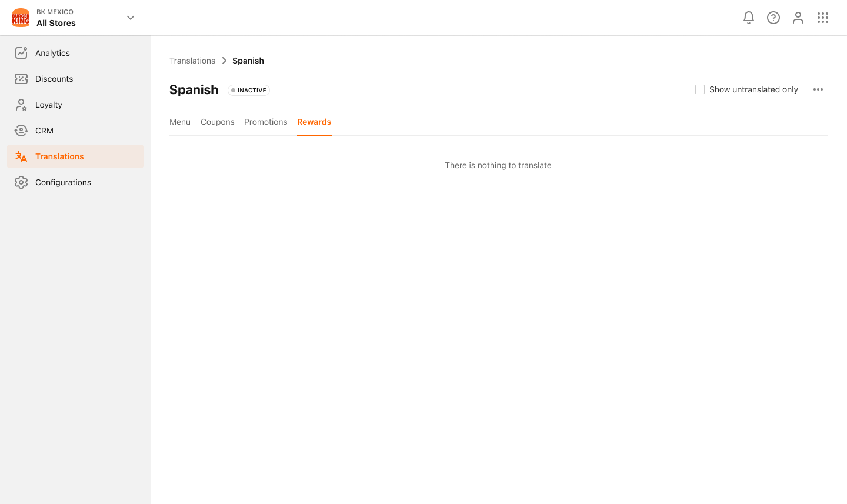Click the breadcrumb chevron separator
Viewport: 847px width, 504px height.
[224, 61]
